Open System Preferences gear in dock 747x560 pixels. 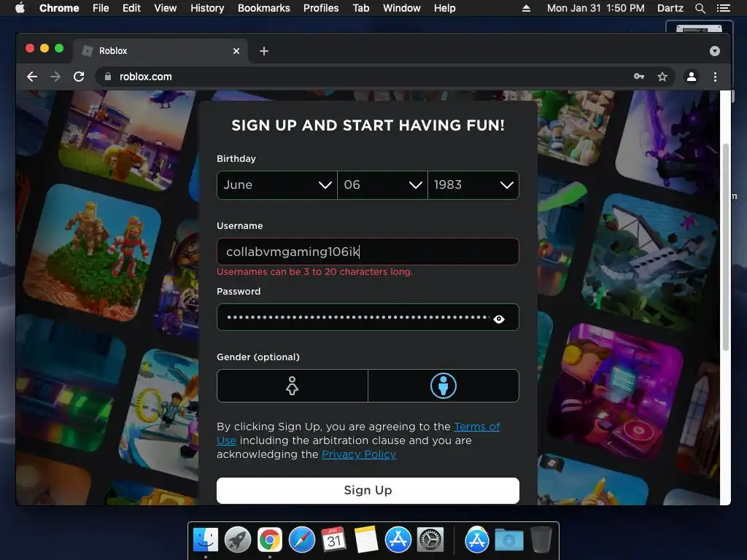click(430, 540)
